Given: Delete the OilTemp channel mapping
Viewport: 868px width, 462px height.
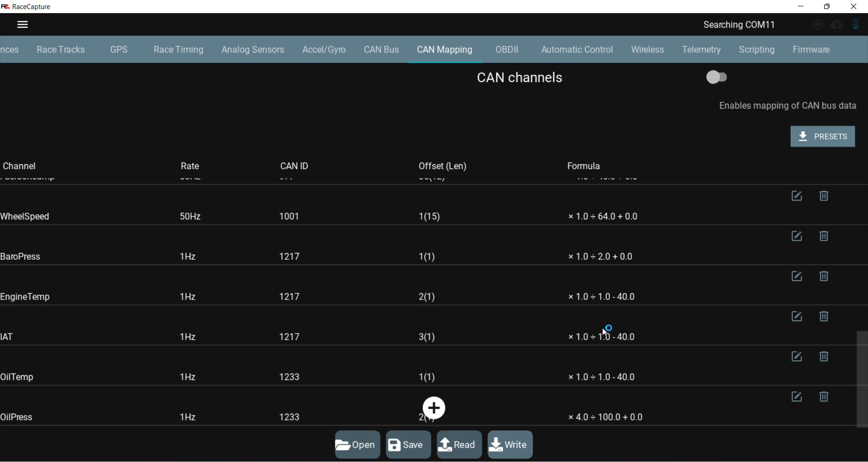Looking at the screenshot, I should pyautogui.click(x=824, y=357).
